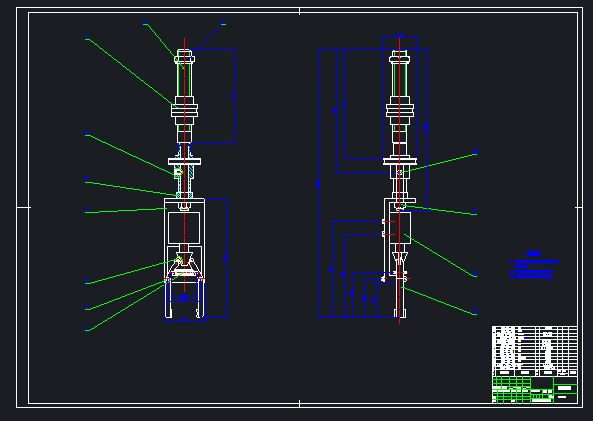The width and height of the screenshot is (593, 421).
Task: Select the red dashed centerline of the left view
Action: coord(185,165)
